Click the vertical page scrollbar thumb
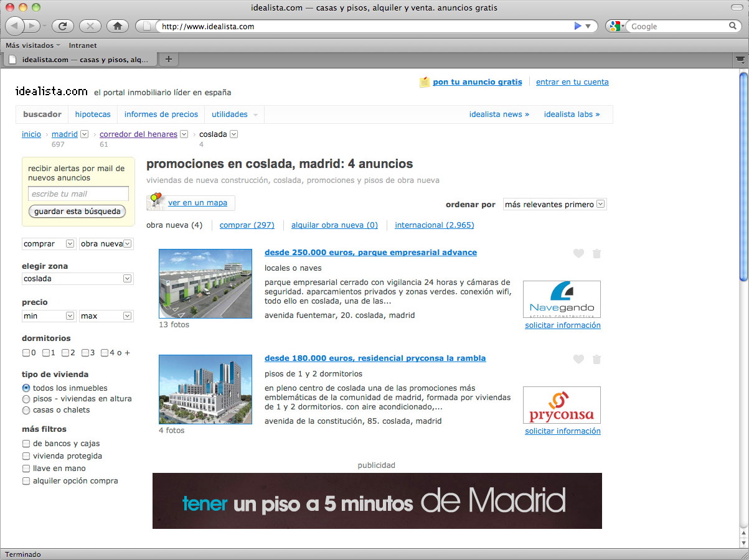The image size is (749, 560). click(743, 177)
